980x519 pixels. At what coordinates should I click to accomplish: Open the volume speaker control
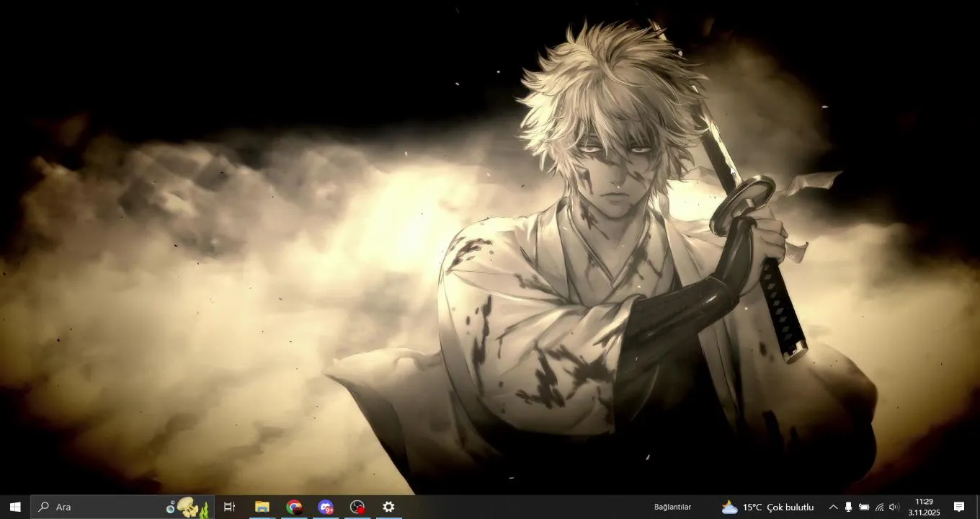(x=894, y=507)
